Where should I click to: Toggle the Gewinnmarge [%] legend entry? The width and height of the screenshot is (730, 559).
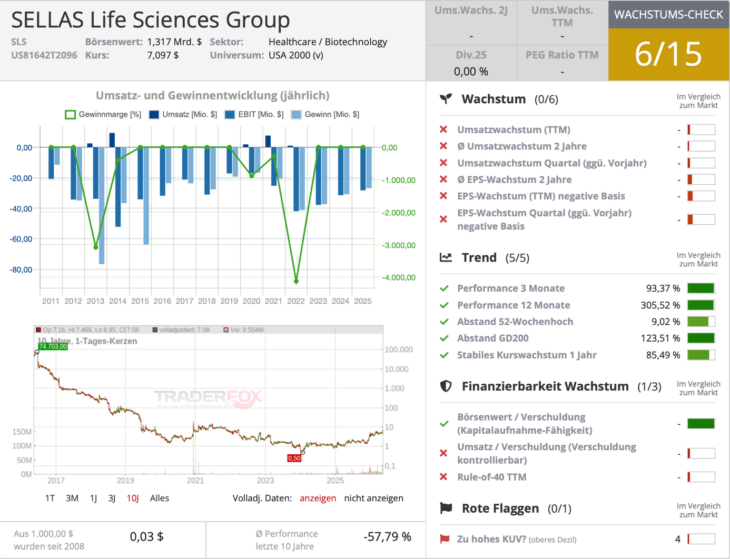[x=103, y=114]
